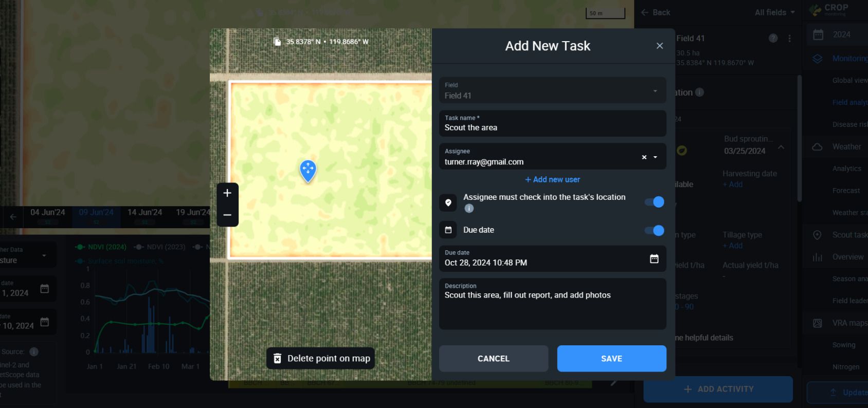
Task: Open Field 41 help icon
Action: (773, 38)
